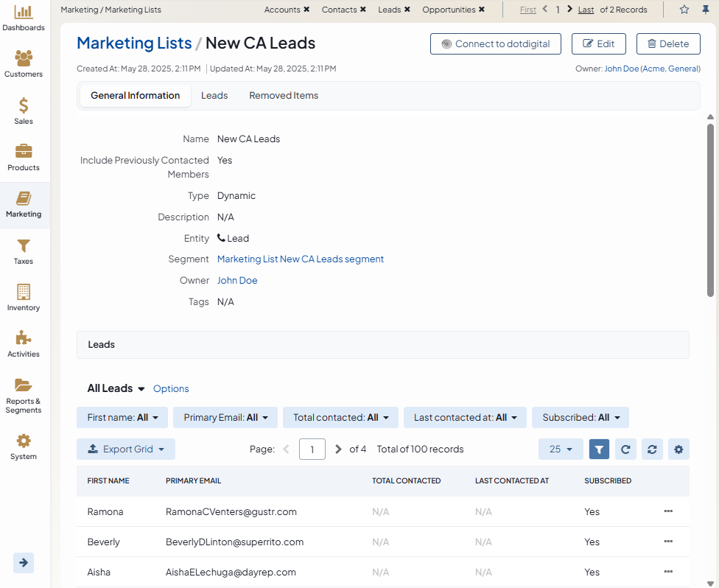Open the Taxes funnel icon
This screenshot has height=588, width=719.
click(24, 251)
